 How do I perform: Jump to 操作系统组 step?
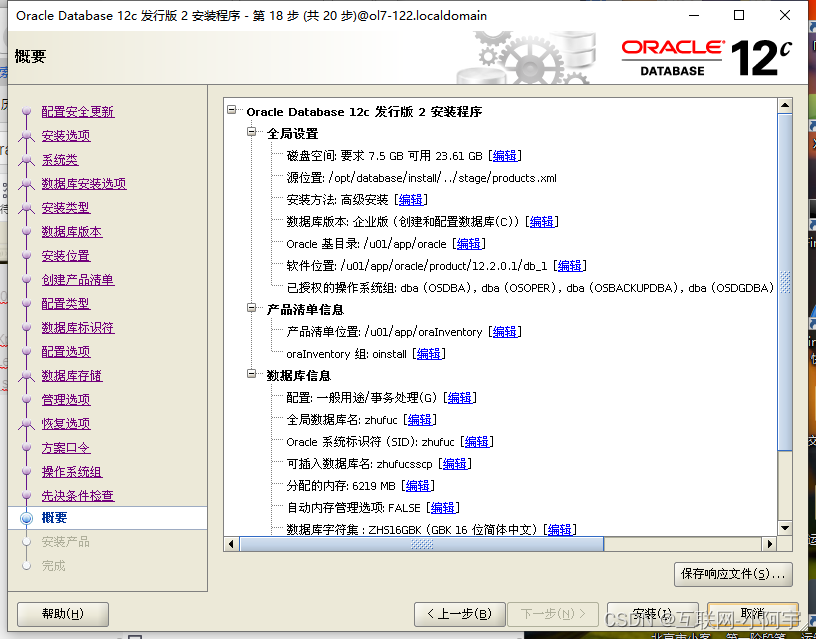click(72, 471)
